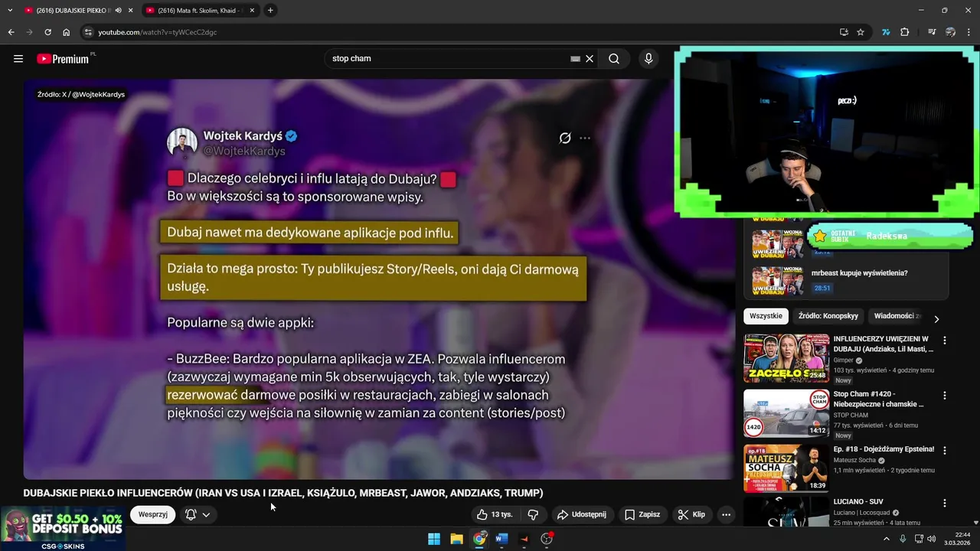The image size is (980, 551).
Task: Open options for the LUCIANO - SUV video
Action: [945, 504]
